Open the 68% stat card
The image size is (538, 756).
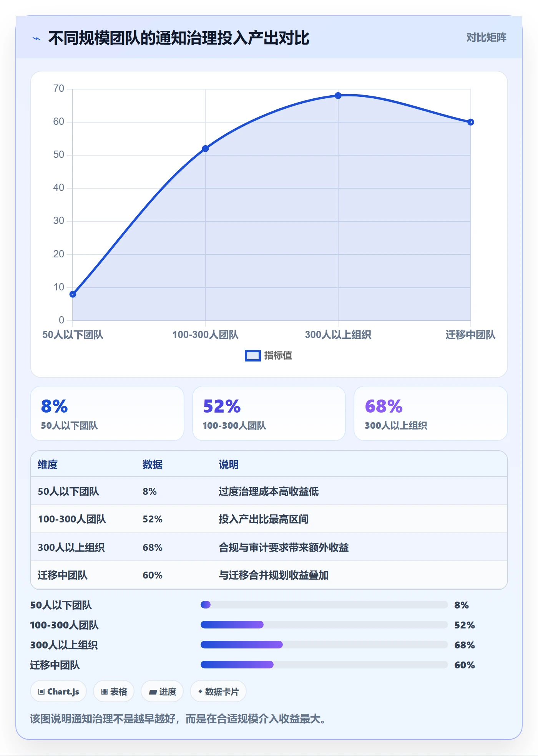pos(431,413)
